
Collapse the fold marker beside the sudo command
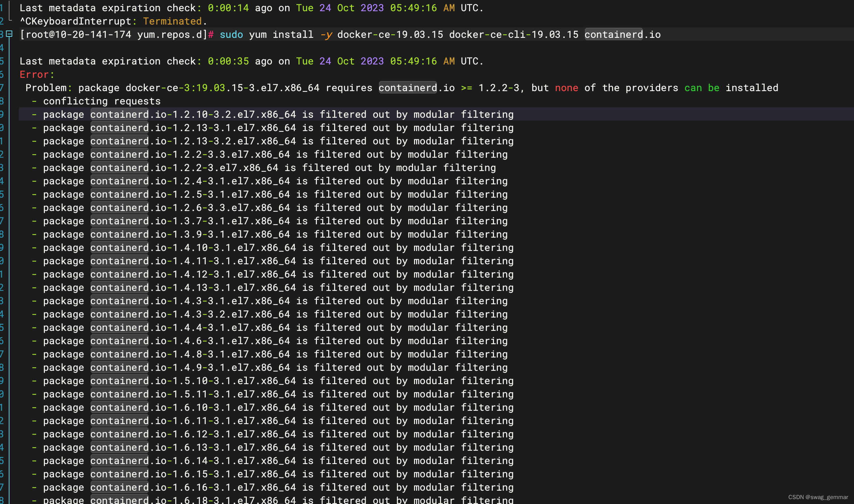[x=9, y=34]
